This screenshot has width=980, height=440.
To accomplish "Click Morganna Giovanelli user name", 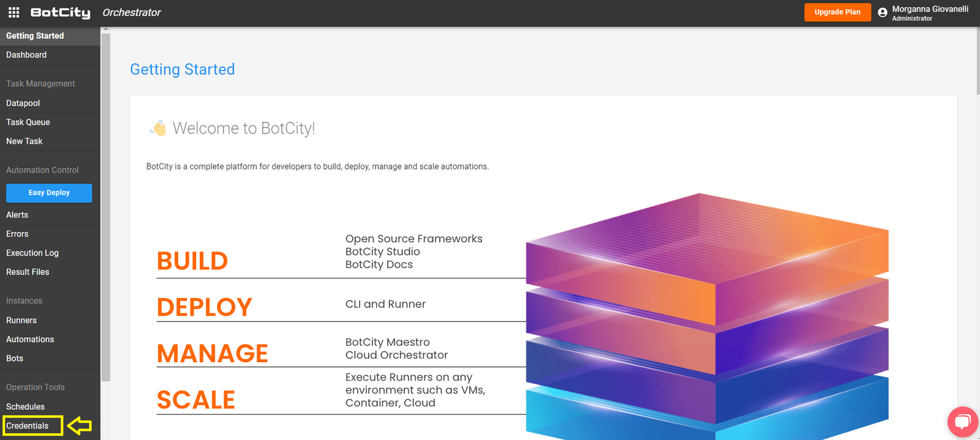I will click(x=930, y=9).
